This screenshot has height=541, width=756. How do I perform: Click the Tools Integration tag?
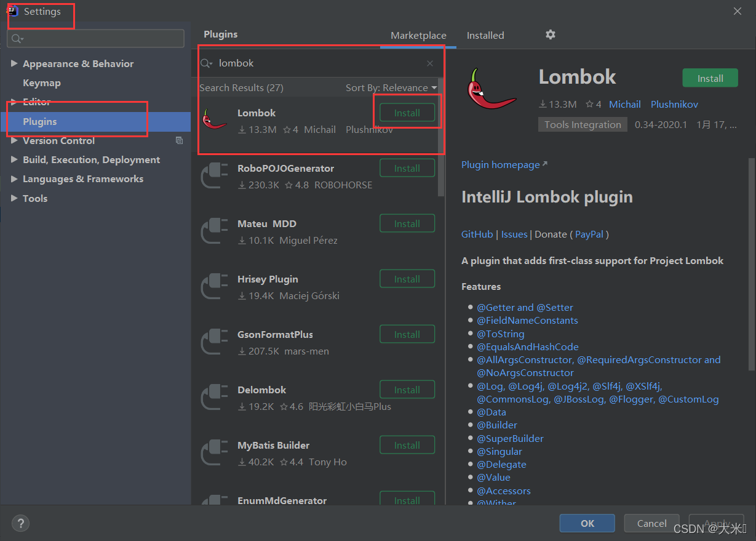pos(583,125)
